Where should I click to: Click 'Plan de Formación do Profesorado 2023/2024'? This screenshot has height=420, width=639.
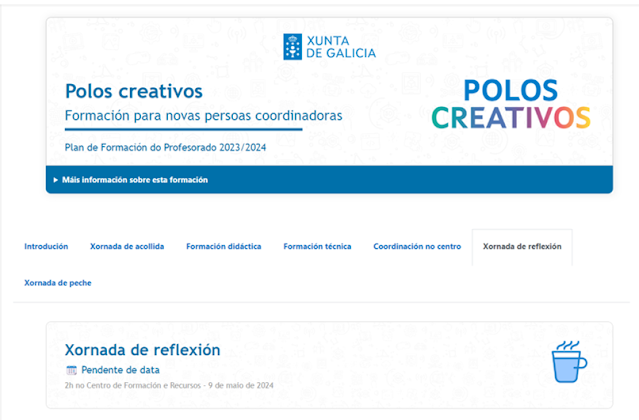[x=165, y=147]
